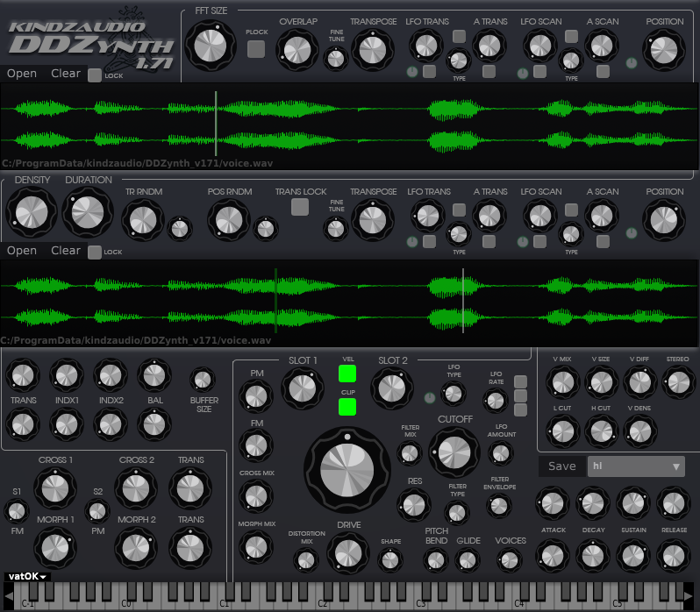Toggle the green CLIP button

click(x=347, y=407)
